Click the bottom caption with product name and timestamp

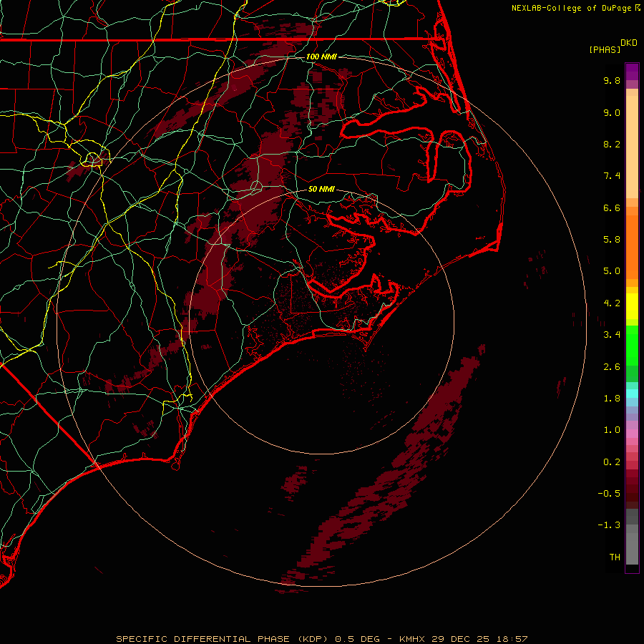pos(321,639)
